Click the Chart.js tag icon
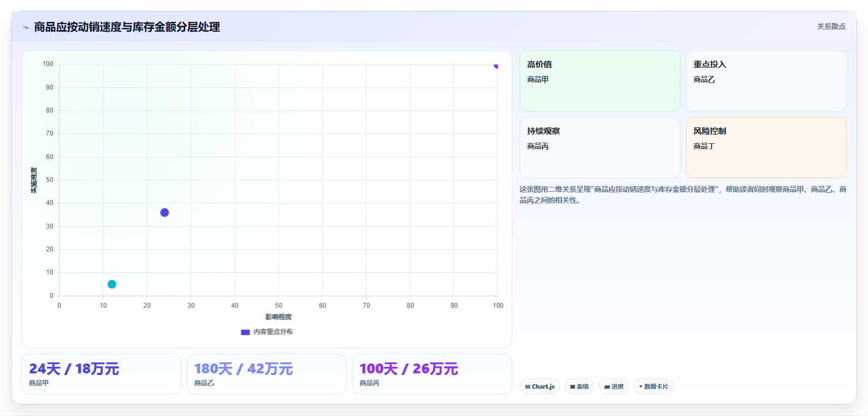 coord(527,387)
